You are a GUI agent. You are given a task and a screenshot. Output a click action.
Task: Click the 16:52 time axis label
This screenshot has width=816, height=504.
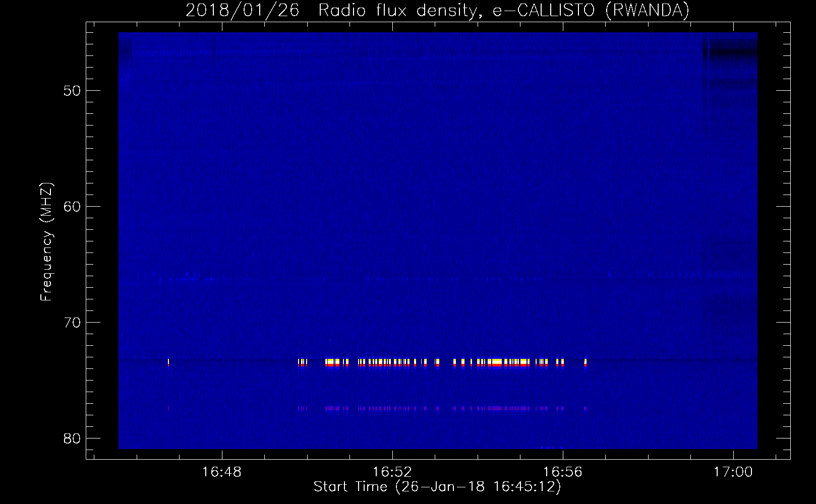392,472
